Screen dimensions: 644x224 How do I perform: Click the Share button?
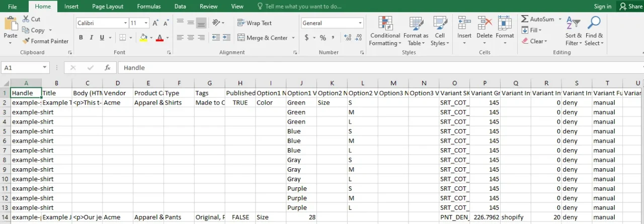(630, 7)
